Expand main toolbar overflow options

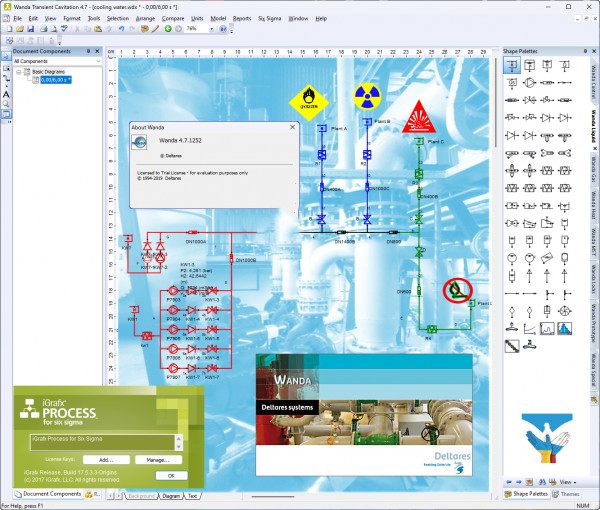click(x=232, y=30)
